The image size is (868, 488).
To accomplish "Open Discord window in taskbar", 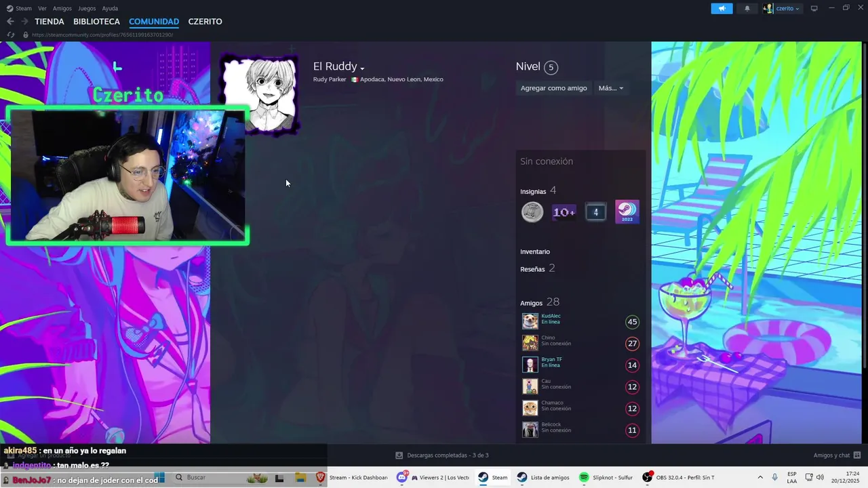I will 433,477.
